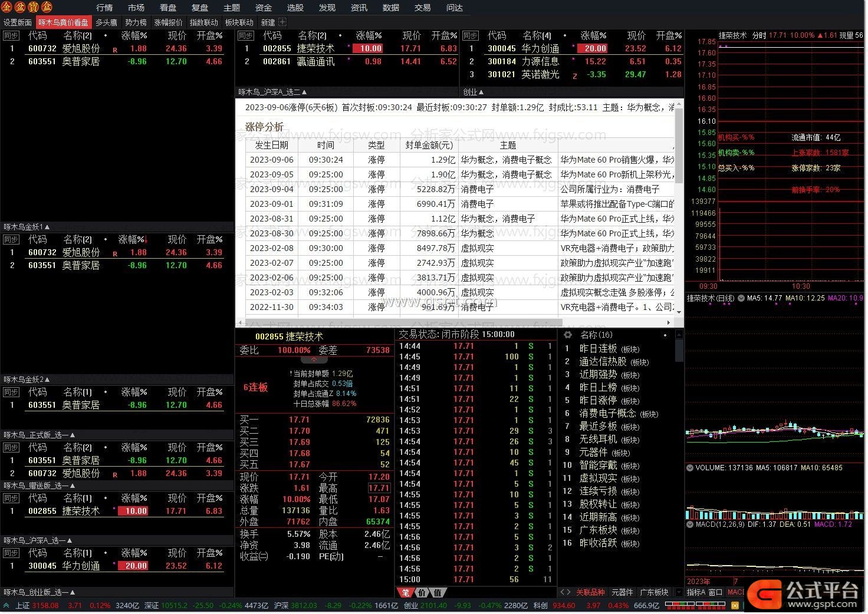Switch to the 板块联动 tab
This screenshot has width=868, height=614.
pos(239,22)
